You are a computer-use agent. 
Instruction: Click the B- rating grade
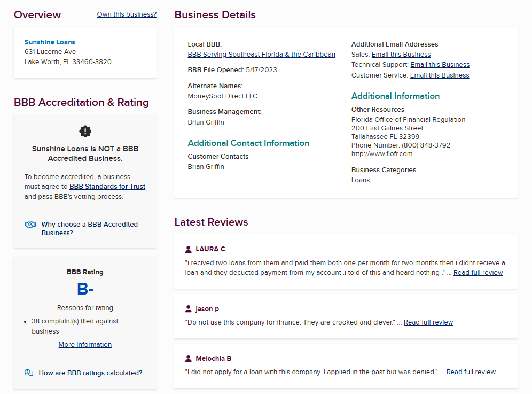pos(85,289)
